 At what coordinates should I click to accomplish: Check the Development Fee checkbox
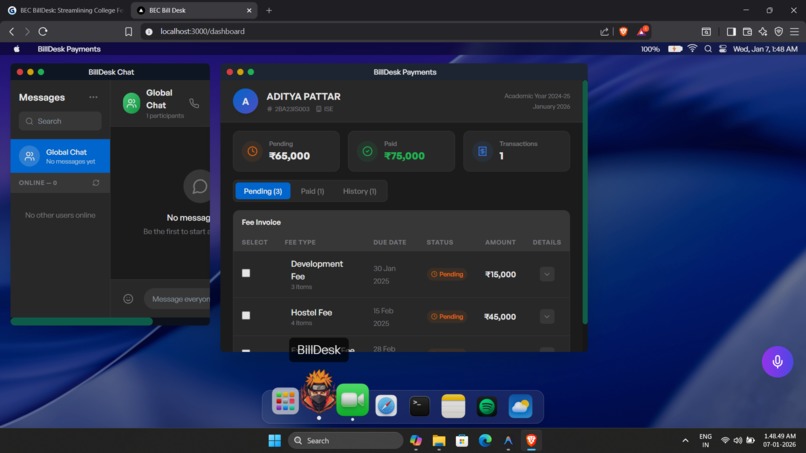tap(246, 273)
